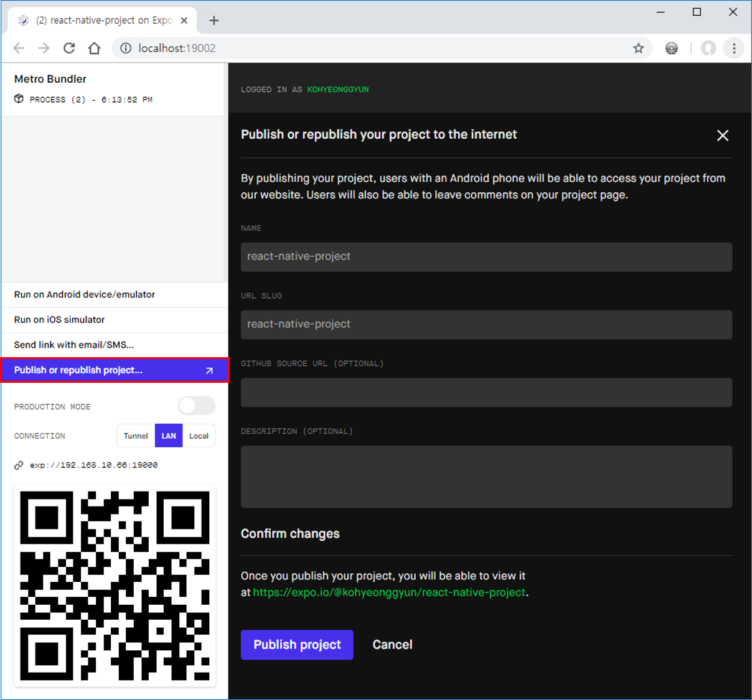Go forward in browser history
The width and height of the screenshot is (752, 700).
click(44, 48)
